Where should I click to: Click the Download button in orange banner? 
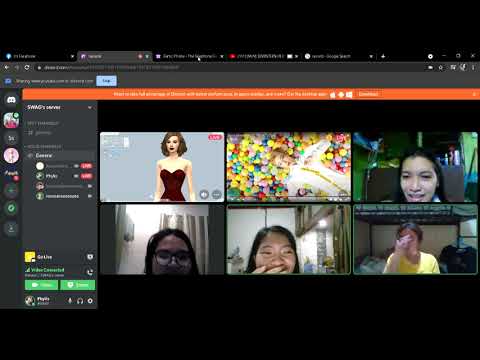coord(368,94)
